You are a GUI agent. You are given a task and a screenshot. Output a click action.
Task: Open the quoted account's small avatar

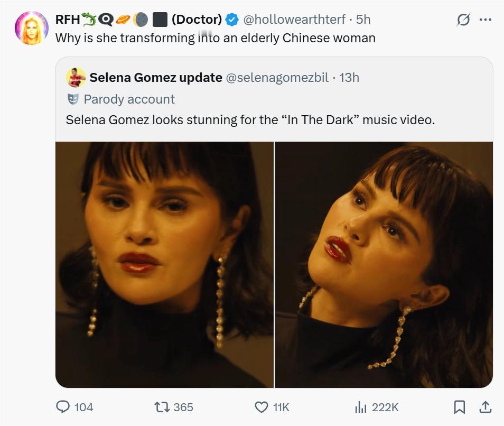[x=76, y=77]
